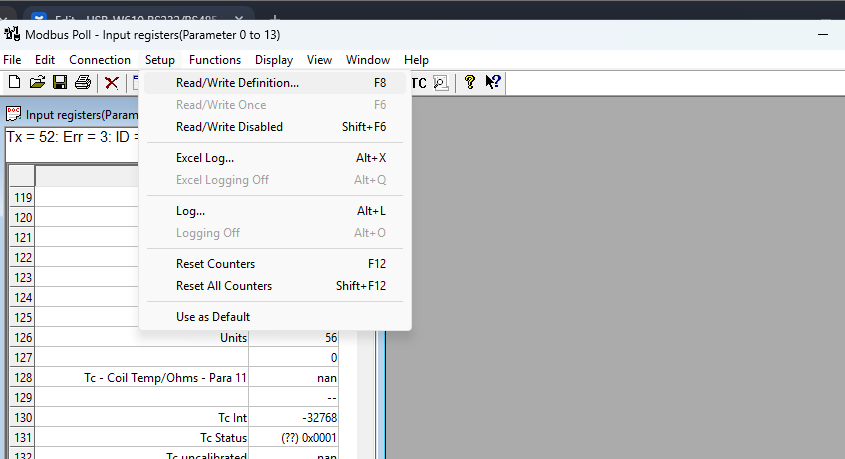Close the open Setup menu
The height and width of the screenshot is (459, 845).
click(x=160, y=60)
